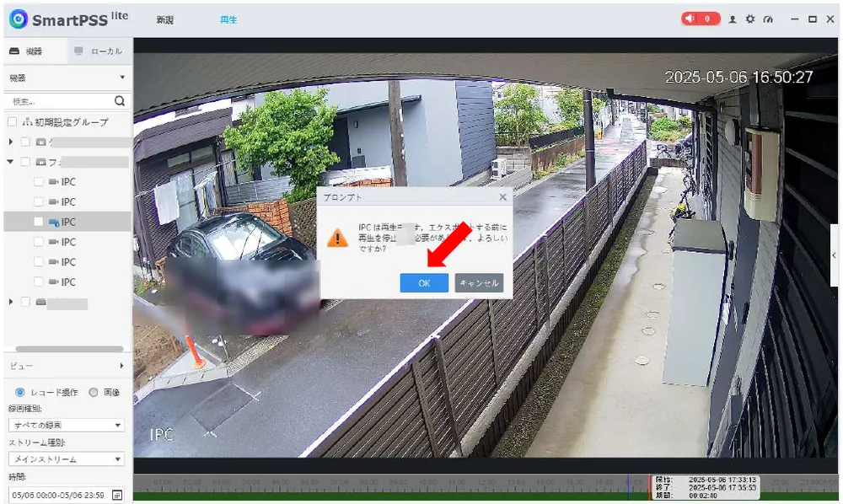
Task: Check first collapsed device checkbox
Action: click(25, 142)
